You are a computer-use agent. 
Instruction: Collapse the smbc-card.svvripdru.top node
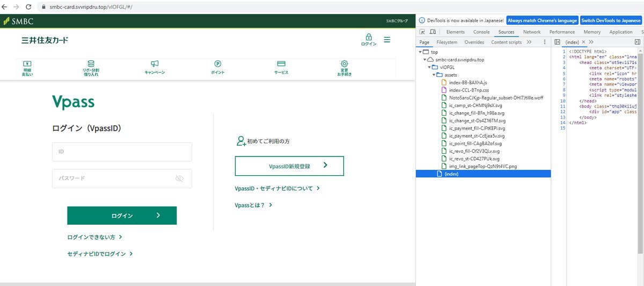tap(425, 60)
